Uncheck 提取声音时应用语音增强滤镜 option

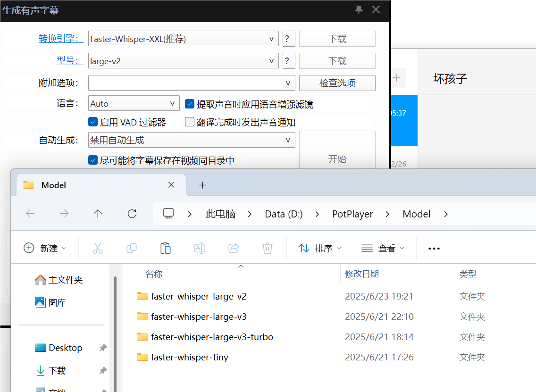click(x=190, y=104)
